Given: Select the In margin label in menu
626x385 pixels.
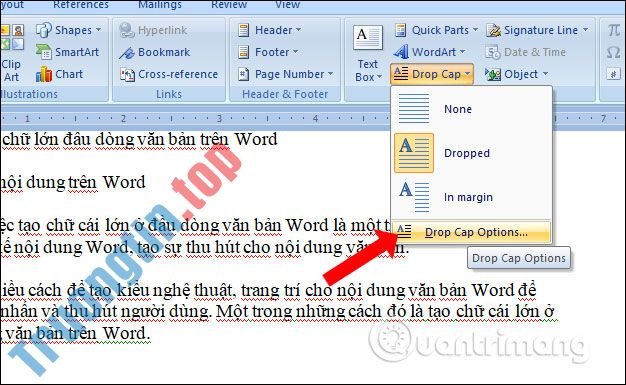Looking at the screenshot, I should point(468,197).
